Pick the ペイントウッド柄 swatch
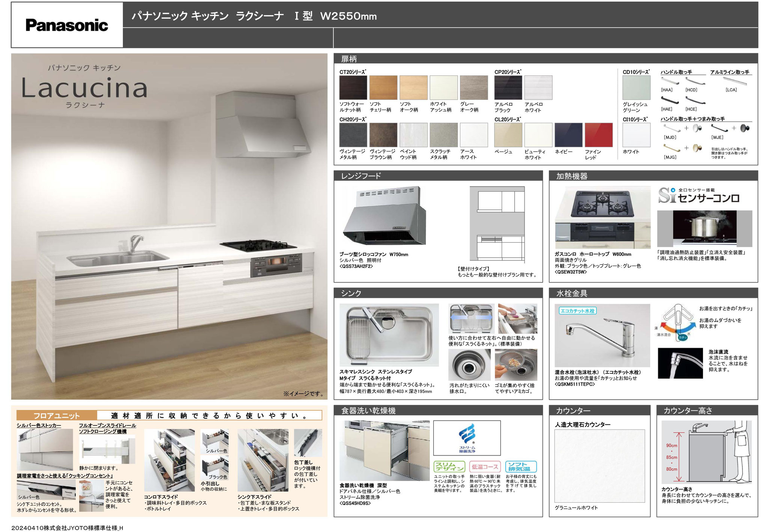 [x=413, y=135]
